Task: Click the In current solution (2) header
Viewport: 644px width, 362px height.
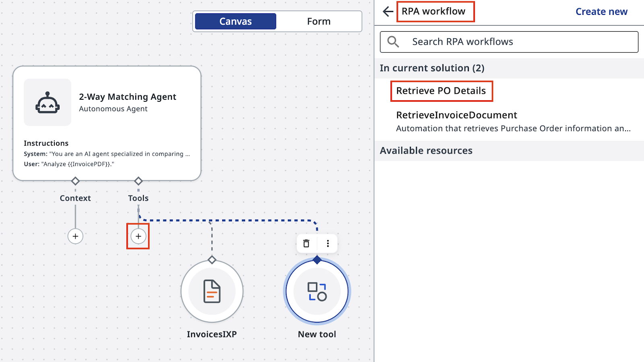Action: click(432, 68)
